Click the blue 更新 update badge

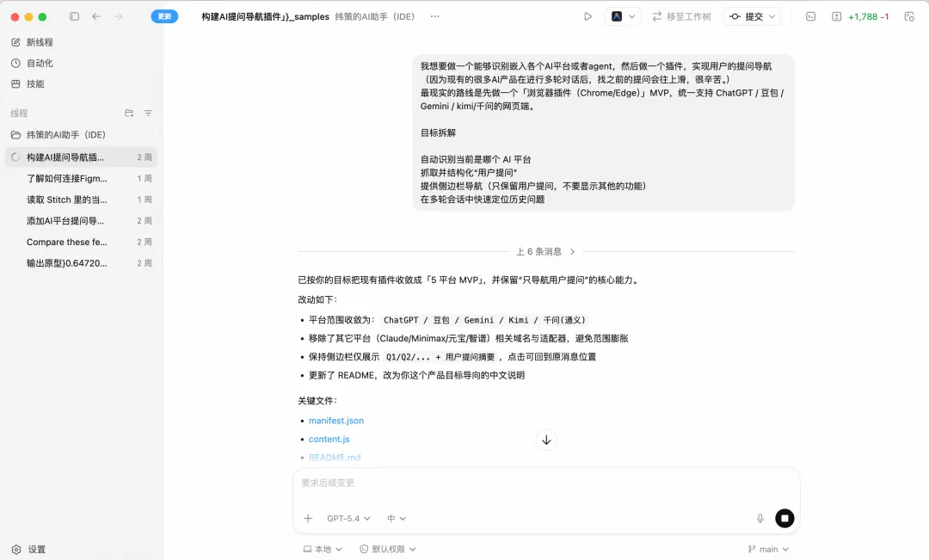pyautogui.click(x=164, y=16)
